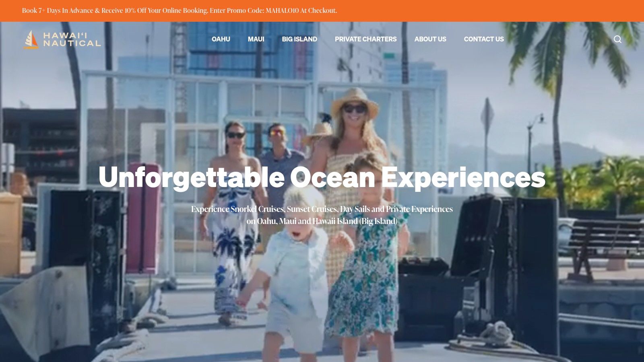Click the Hawai'i Nautical logo text

pos(72,39)
